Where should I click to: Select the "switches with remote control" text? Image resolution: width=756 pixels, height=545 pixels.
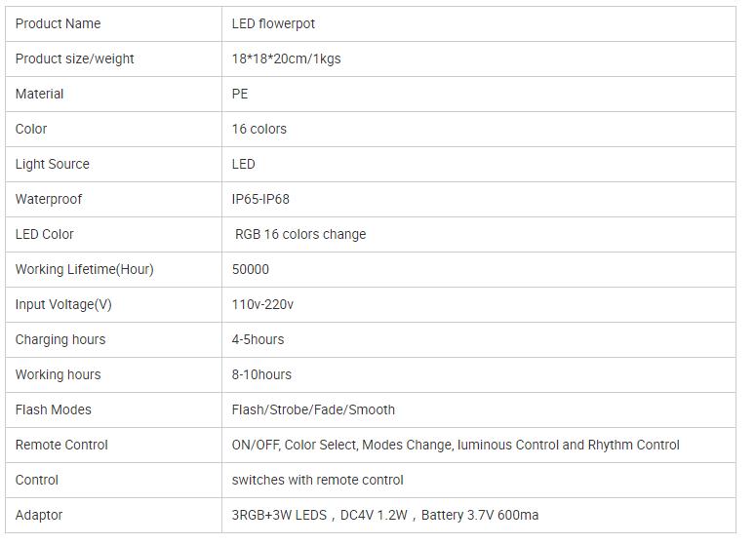317,480
